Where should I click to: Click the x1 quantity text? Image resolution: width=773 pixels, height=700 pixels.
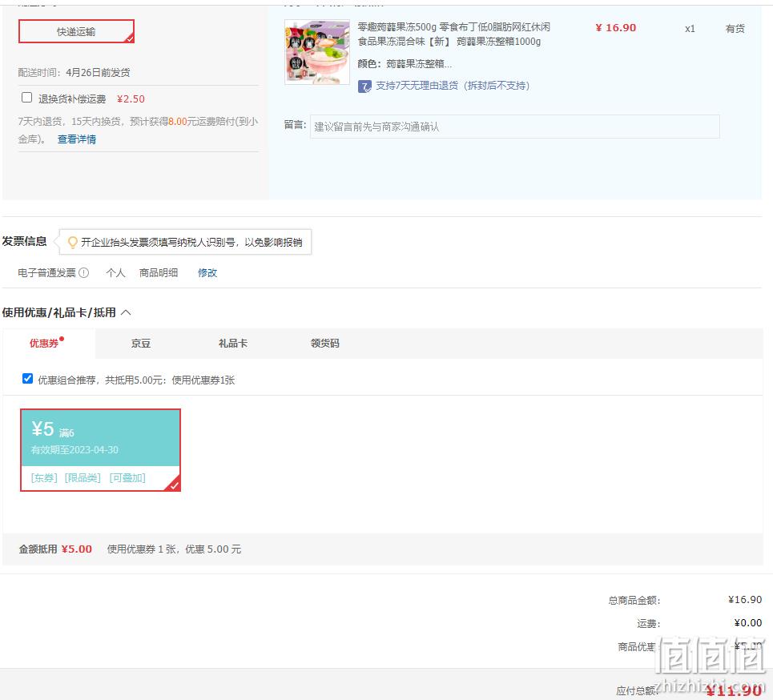(x=690, y=29)
